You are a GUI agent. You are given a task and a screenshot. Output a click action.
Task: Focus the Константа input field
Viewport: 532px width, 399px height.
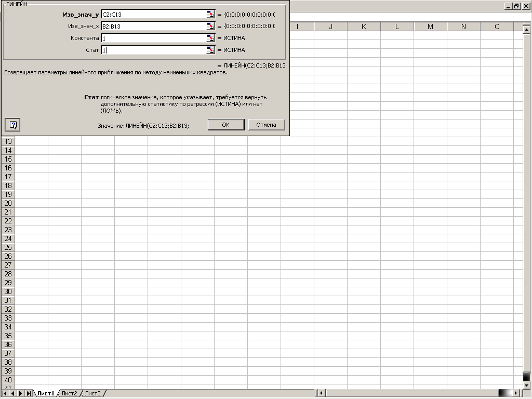point(153,38)
